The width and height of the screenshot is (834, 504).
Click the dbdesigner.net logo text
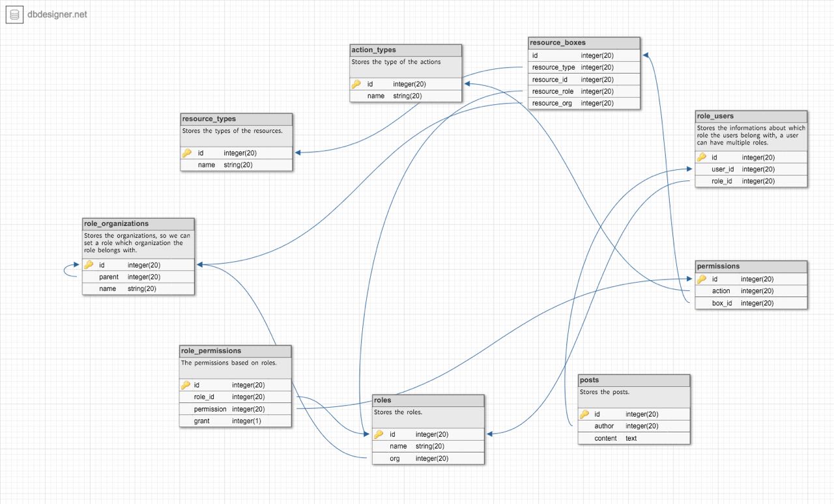point(57,14)
